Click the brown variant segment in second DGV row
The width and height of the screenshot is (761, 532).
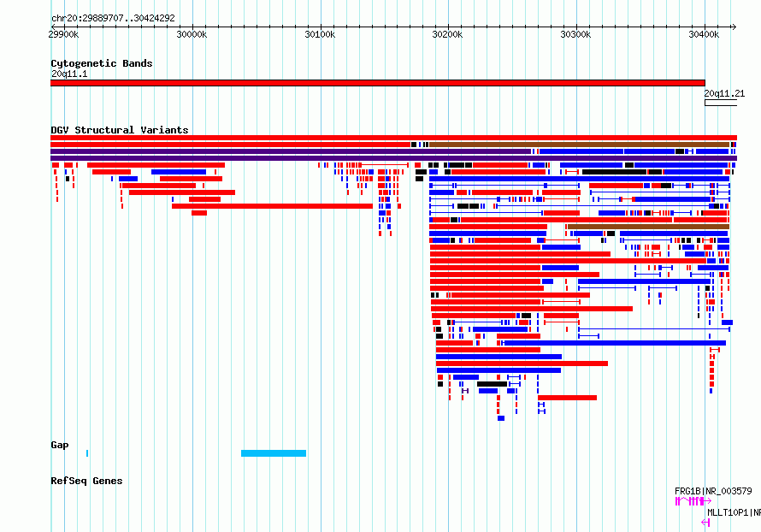[x=580, y=145]
